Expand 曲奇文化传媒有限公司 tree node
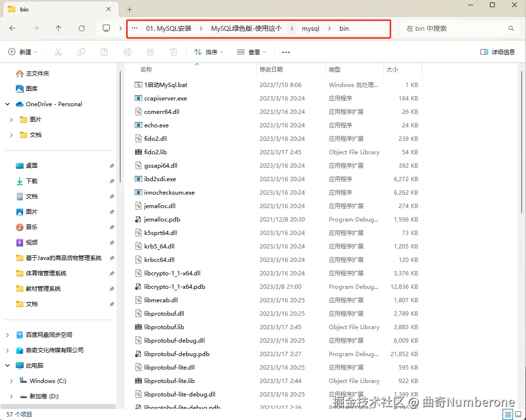The height and width of the screenshot is (420, 526). [x=7, y=350]
